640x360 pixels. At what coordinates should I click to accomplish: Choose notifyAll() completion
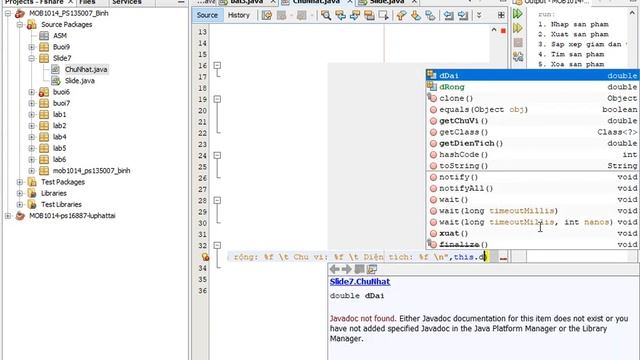coord(532,189)
